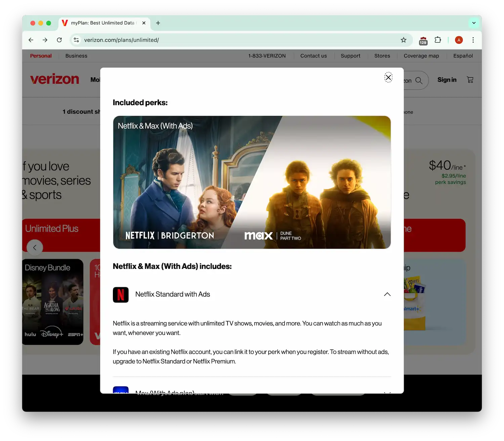Viewport: 504px width, 441px height.
Task: Reload the page with the refresh icon
Action: point(59,40)
